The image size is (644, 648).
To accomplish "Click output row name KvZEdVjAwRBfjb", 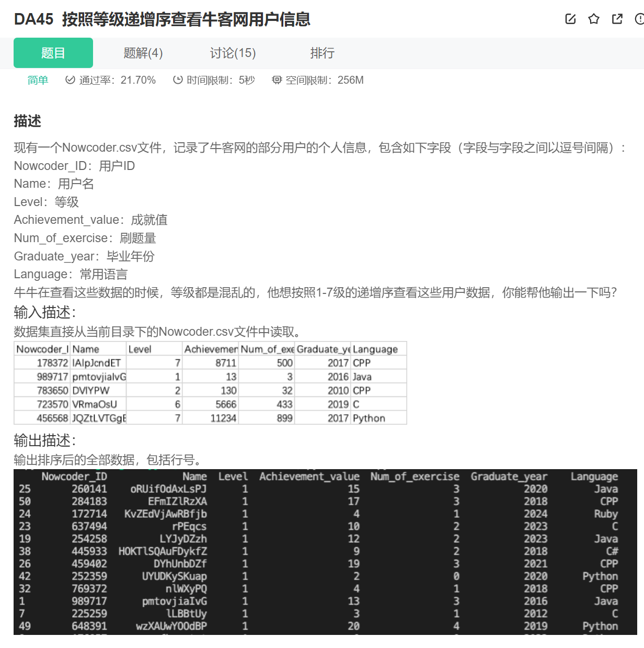I will click(166, 514).
